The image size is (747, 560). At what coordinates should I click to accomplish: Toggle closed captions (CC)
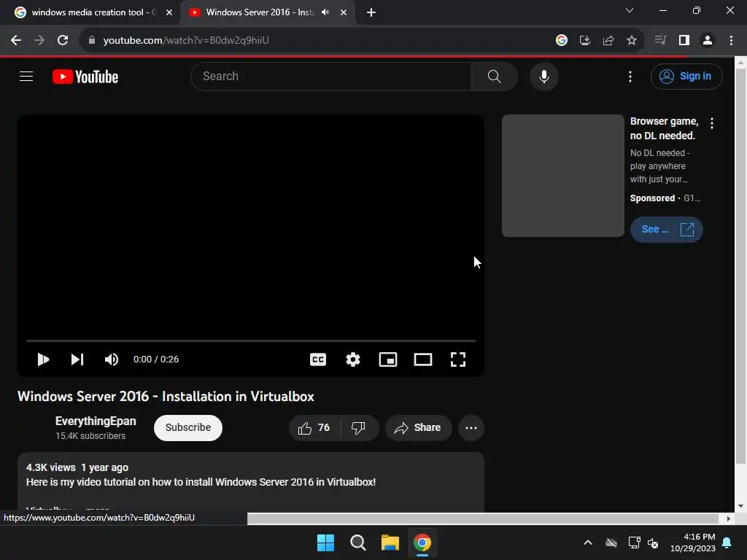click(x=318, y=359)
